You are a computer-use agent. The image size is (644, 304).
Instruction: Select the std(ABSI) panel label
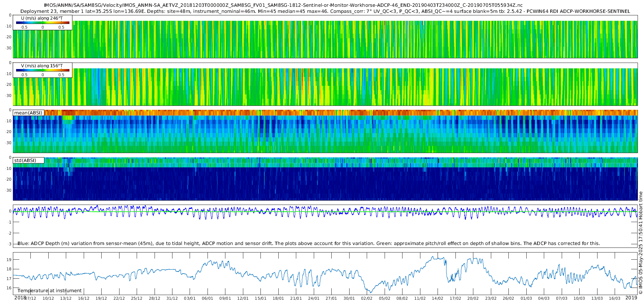[28, 160]
